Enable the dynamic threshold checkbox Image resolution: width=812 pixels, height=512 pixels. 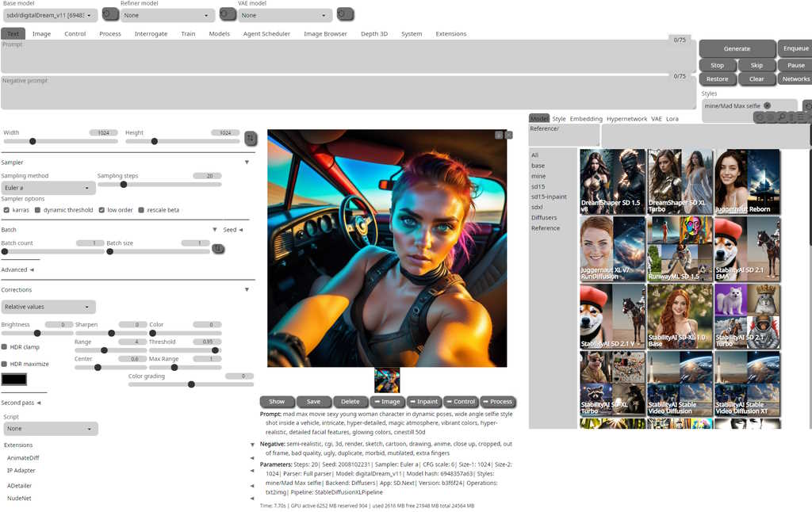(38, 210)
